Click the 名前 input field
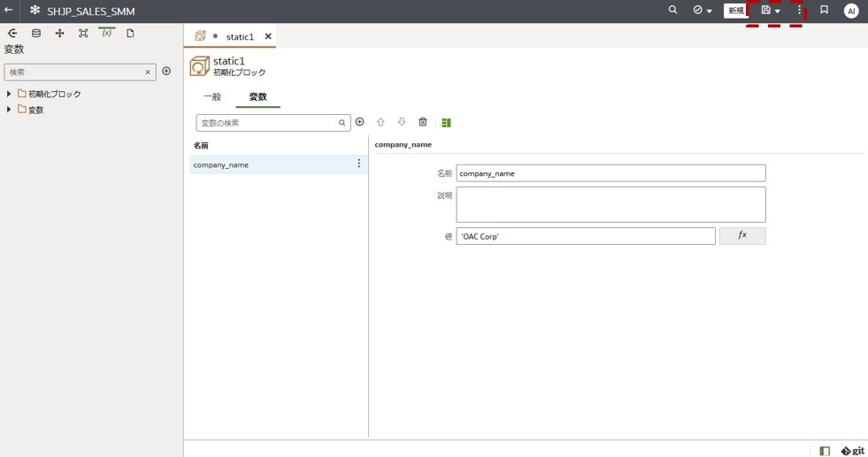Viewport: 868px width, 457px height. [611, 173]
